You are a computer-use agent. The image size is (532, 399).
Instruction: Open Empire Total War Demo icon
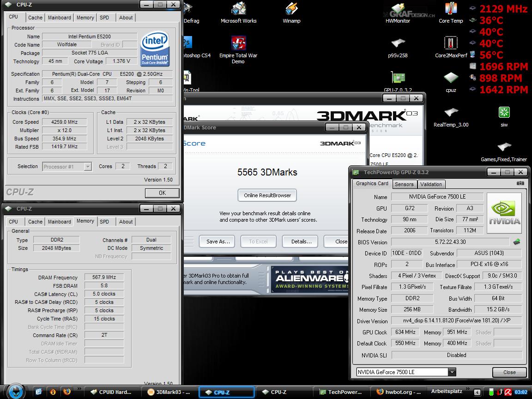pyautogui.click(x=238, y=49)
